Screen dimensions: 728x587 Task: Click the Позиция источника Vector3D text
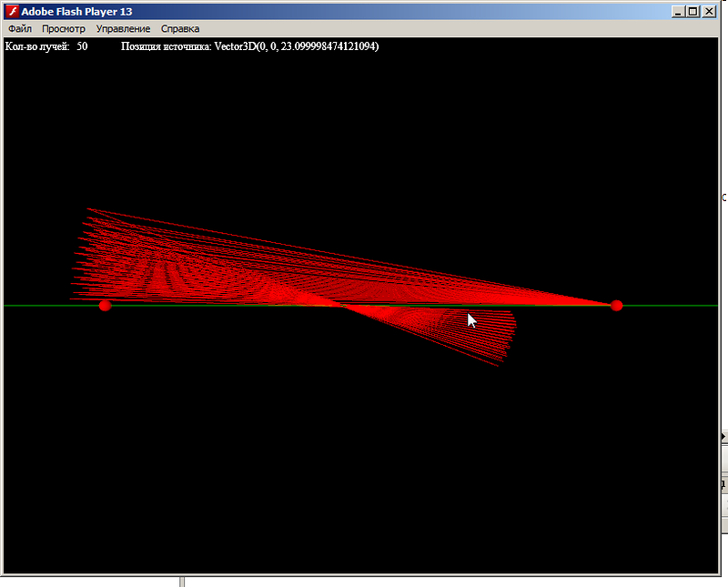(250, 46)
